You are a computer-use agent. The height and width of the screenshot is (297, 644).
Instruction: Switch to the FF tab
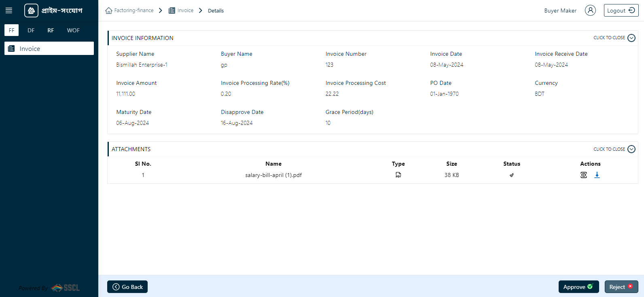11,30
